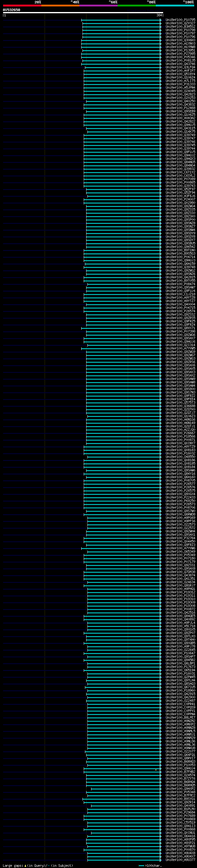
Task: Click the UniRef100_P07089 label
Action: click(180, 179)
